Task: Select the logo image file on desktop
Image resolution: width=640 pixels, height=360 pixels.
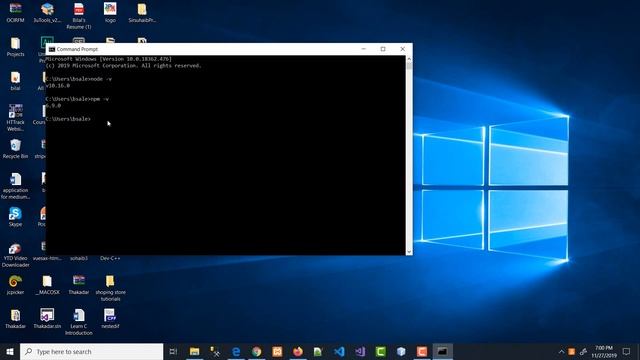Action: [x=110, y=12]
